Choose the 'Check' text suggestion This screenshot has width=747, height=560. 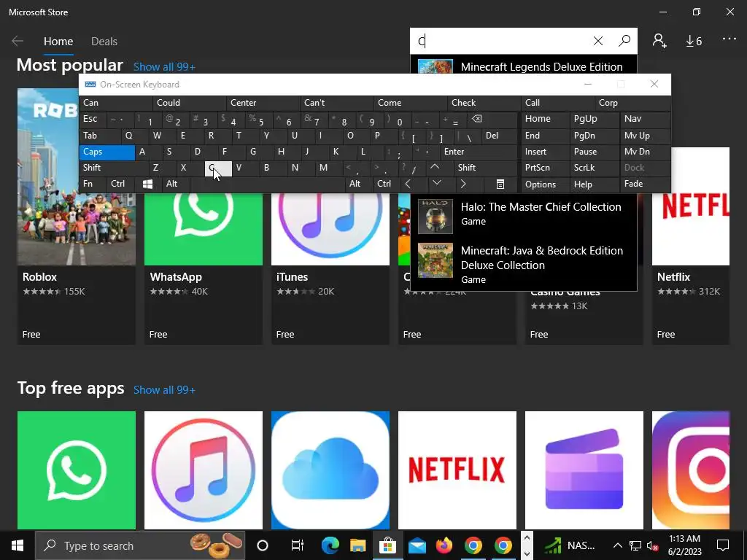[484, 103]
